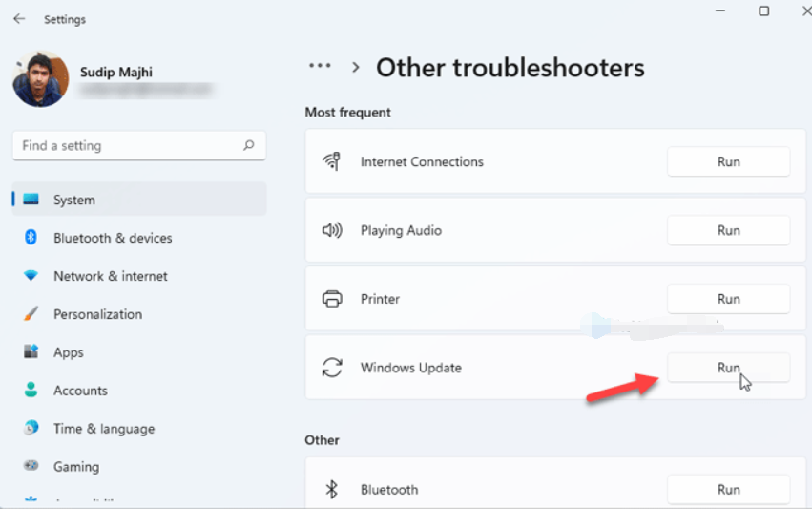Click the Bluetooth & devices sidebar icon
Viewport: 812px width, 509px height.
point(31,238)
